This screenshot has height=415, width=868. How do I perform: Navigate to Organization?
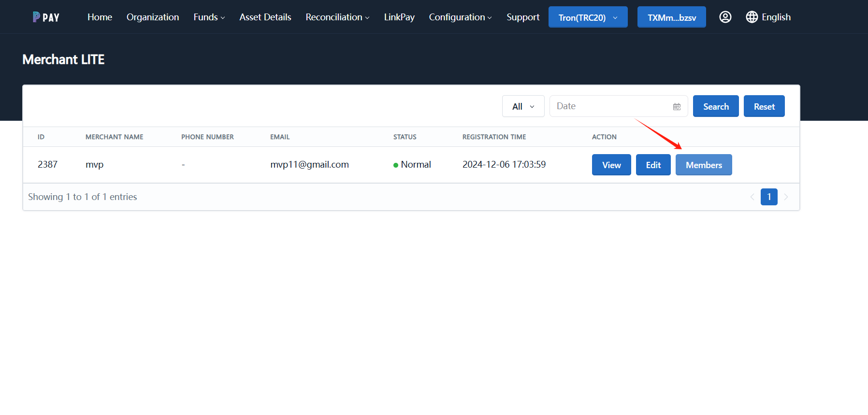coord(153,17)
